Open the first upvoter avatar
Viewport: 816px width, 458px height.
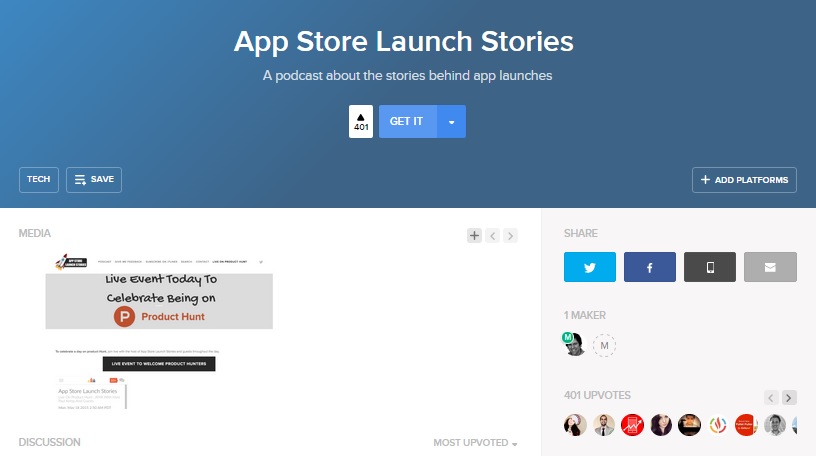(x=575, y=425)
